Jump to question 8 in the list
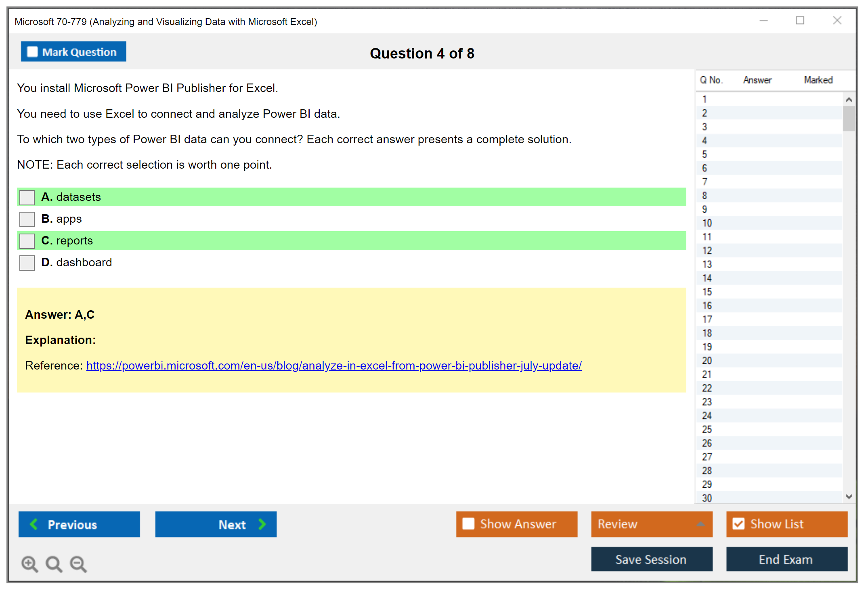This screenshot has height=593, width=868. (704, 196)
